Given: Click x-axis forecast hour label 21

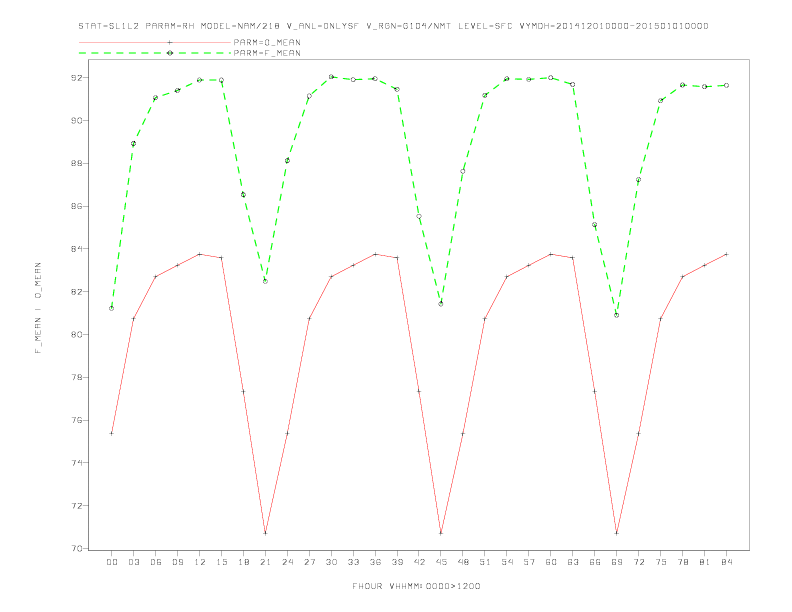Looking at the screenshot, I should tap(265, 562).
